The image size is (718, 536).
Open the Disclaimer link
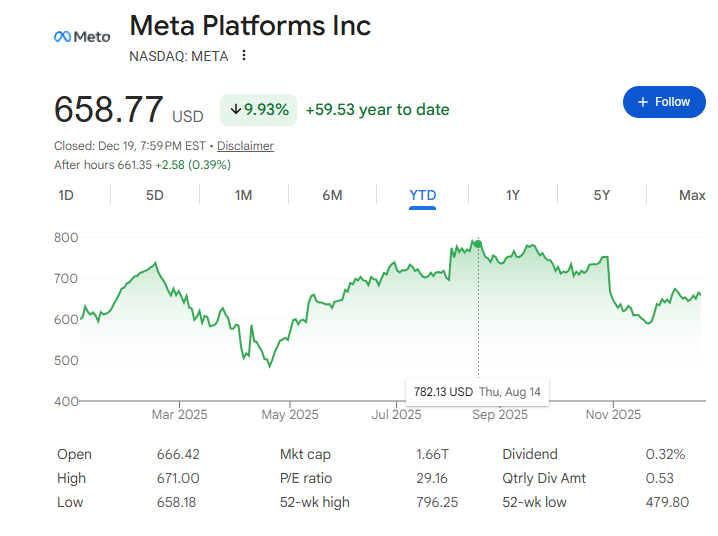[245, 146]
